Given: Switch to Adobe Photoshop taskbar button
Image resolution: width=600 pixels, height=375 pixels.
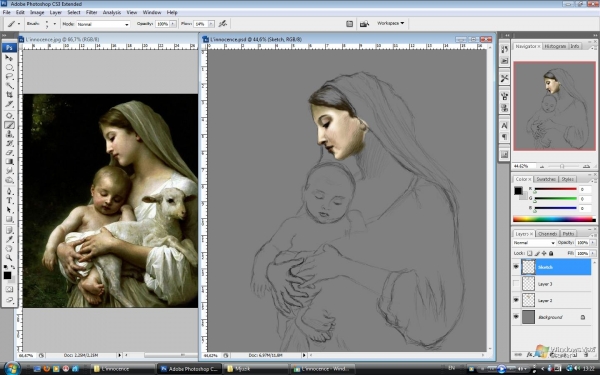Looking at the screenshot, I should (189, 369).
